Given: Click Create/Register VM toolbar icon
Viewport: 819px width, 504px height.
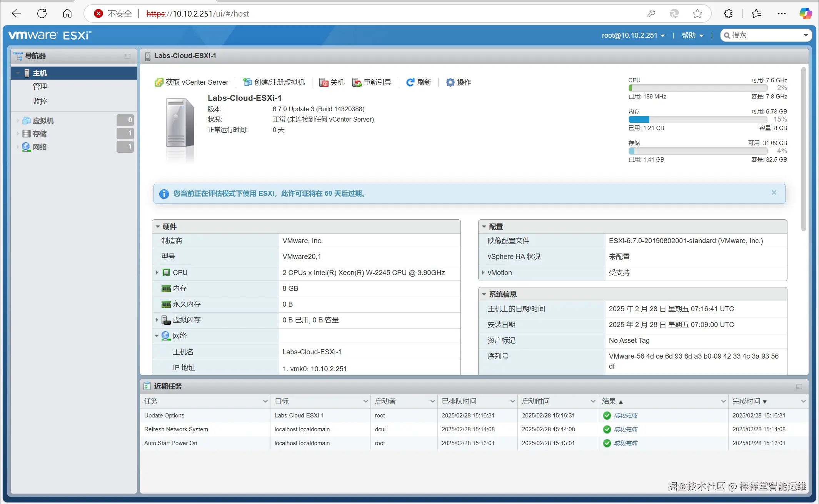Looking at the screenshot, I should pos(247,82).
